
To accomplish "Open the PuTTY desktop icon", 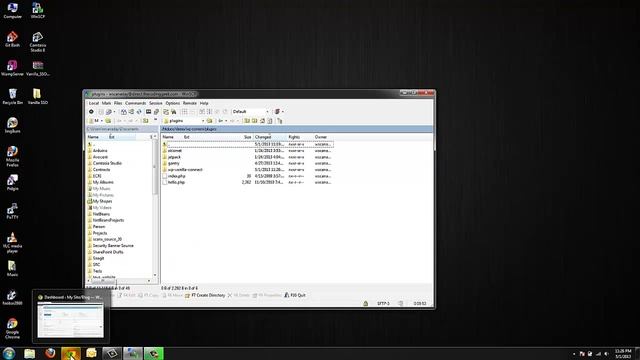I will pos(12,211).
